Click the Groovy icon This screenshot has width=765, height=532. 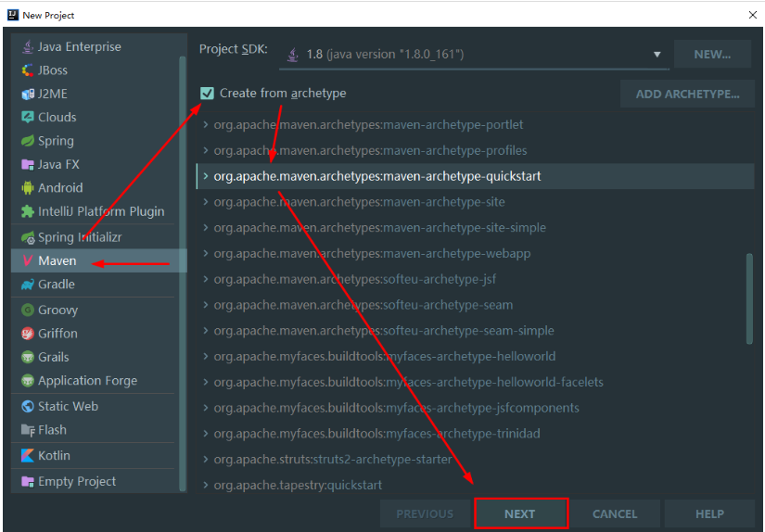click(28, 310)
